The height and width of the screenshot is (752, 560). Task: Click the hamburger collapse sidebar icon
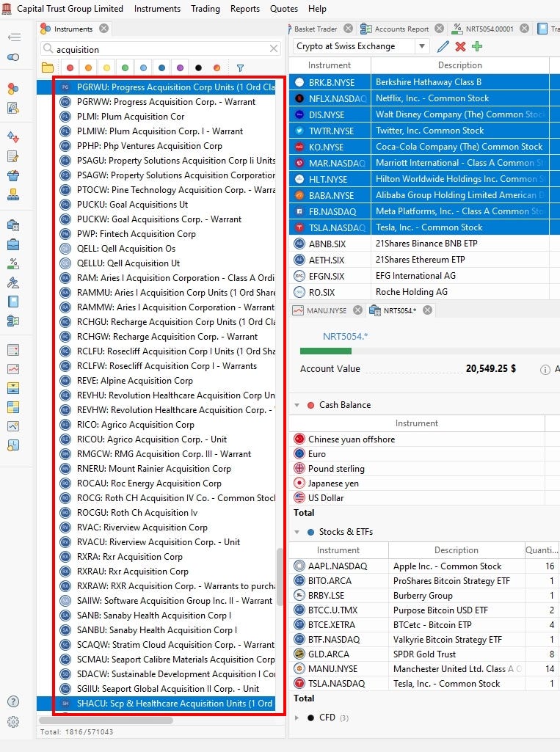point(13,37)
